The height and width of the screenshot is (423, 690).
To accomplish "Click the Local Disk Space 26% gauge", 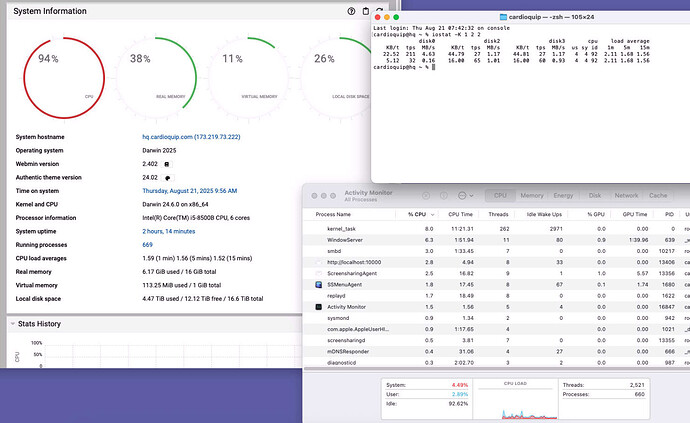I will [335, 78].
